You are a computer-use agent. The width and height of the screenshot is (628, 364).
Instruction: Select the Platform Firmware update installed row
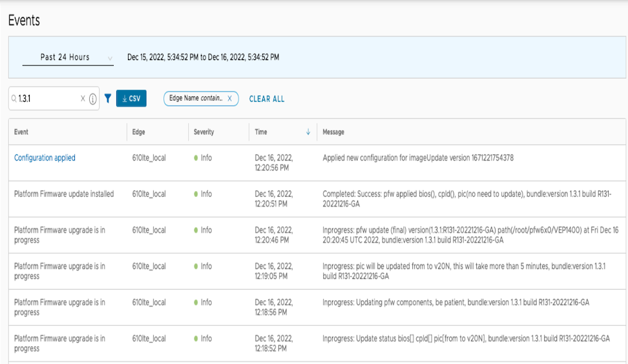pyautogui.click(x=64, y=194)
